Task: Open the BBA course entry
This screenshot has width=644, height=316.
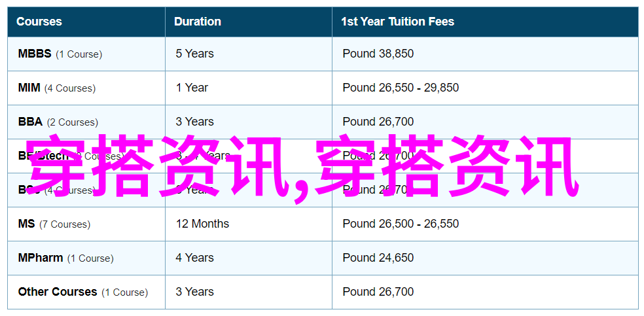Action: 30,122
